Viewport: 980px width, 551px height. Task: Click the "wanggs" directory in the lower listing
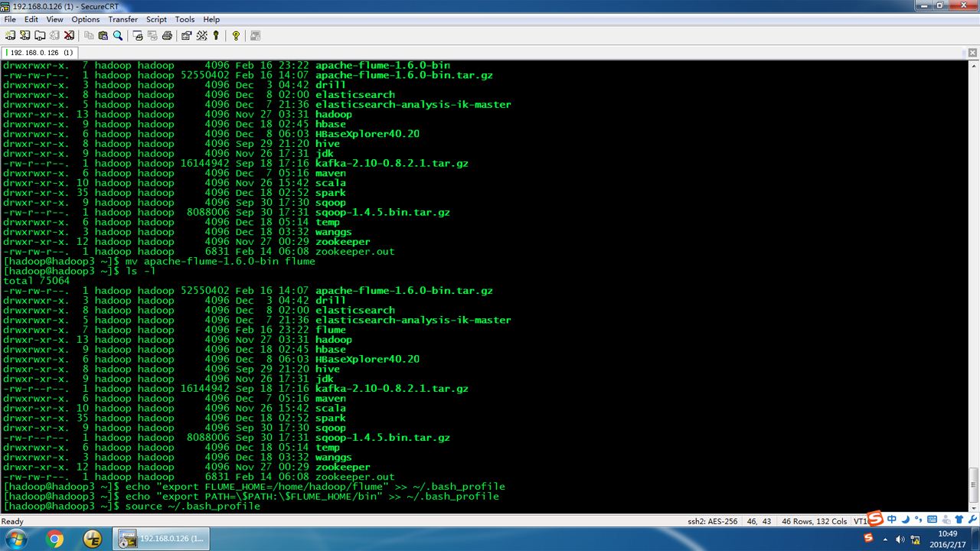point(334,458)
